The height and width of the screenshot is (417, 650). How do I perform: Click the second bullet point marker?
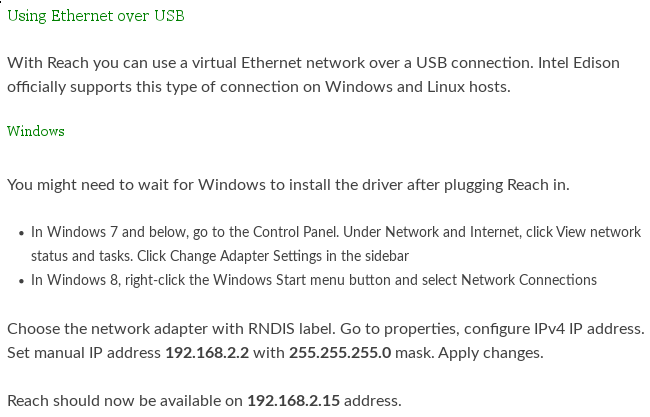point(22,281)
